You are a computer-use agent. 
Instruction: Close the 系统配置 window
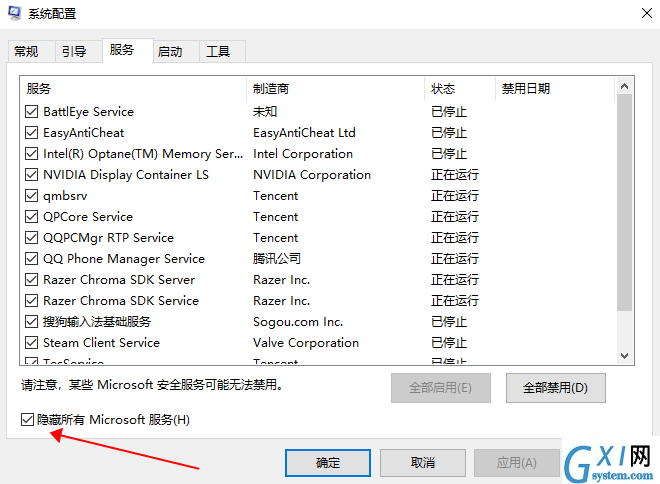(647, 13)
